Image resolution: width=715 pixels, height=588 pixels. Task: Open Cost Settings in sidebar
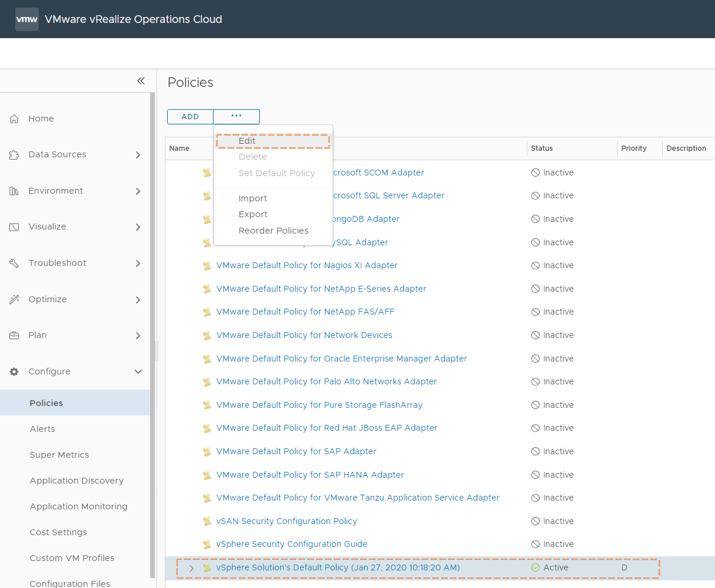[59, 532]
